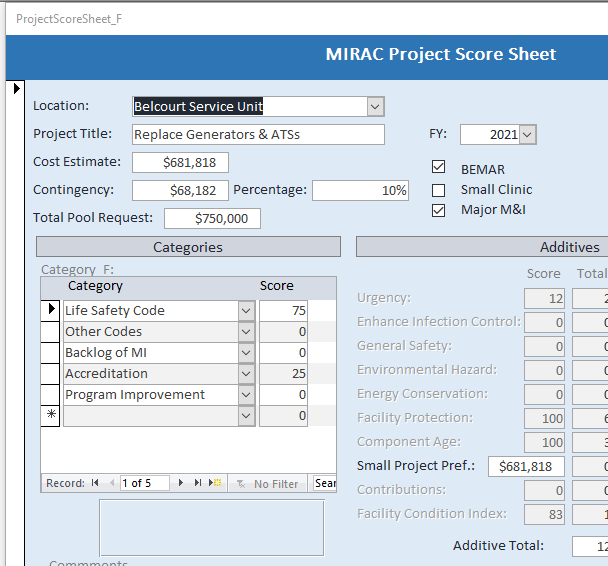Uncheck the Major M&I checkbox

point(438,211)
